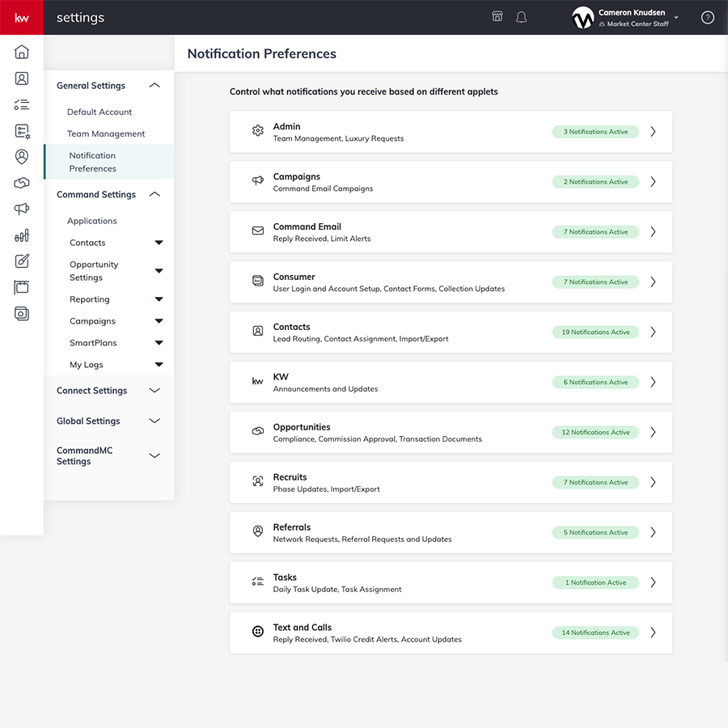Open Tasks checklist icon in left rail
Viewport: 728px width, 728px height.
(x=21, y=104)
